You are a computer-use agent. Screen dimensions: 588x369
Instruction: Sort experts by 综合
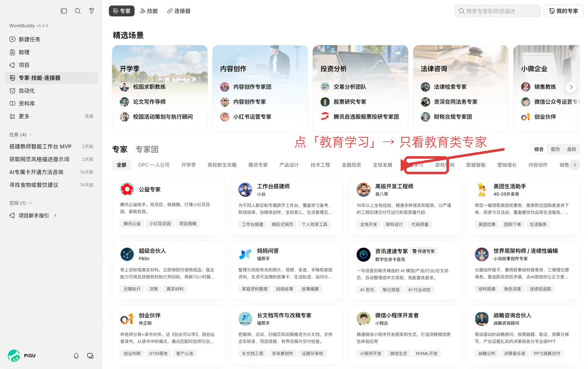tap(539, 149)
